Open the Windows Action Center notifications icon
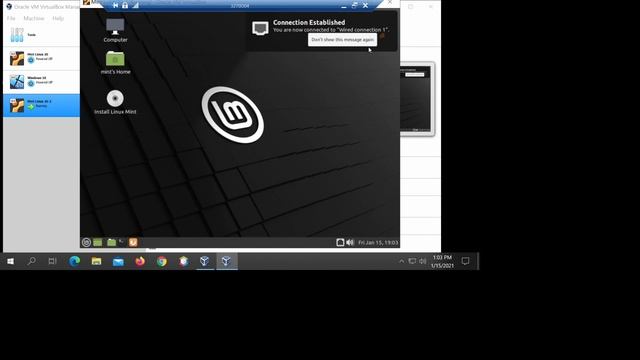The image size is (640, 360). pos(465,261)
